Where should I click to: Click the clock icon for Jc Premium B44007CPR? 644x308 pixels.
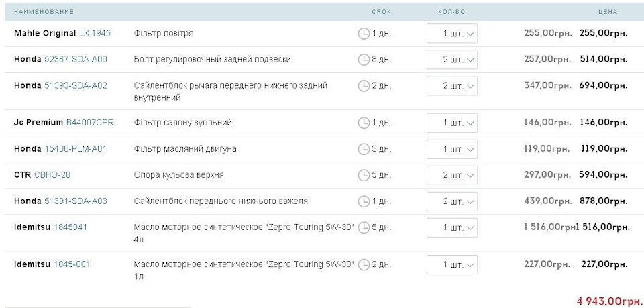[x=364, y=123]
